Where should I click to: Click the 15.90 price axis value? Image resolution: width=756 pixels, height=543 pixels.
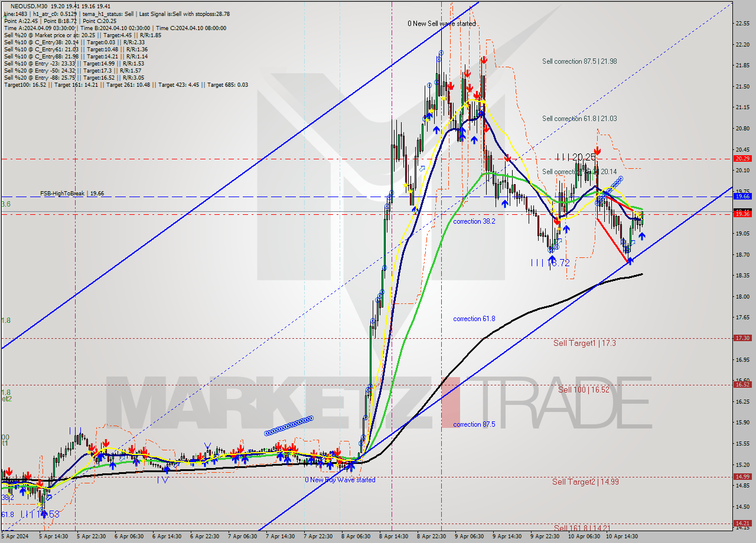pyautogui.click(x=743, y=423)
